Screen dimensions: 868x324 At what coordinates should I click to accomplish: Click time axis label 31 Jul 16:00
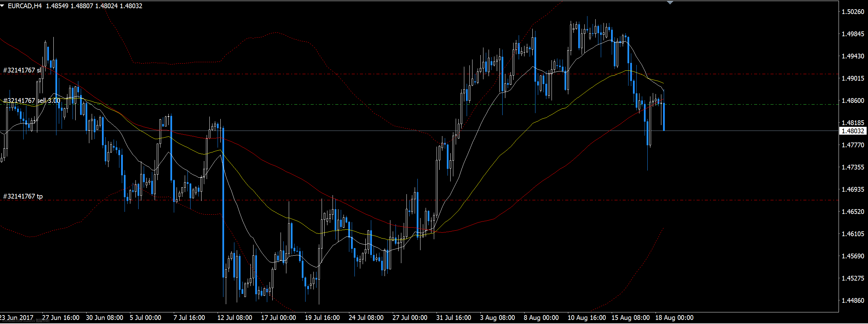coord(454,318)
